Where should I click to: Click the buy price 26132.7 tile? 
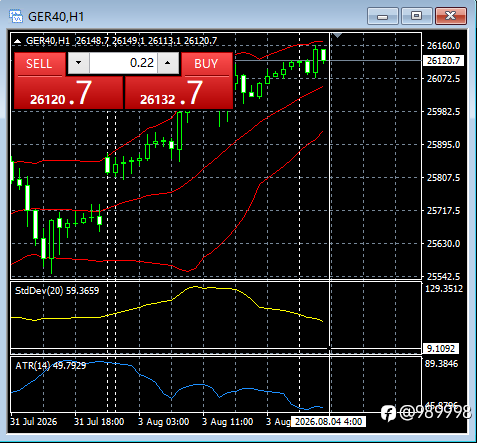coord(178,93)
